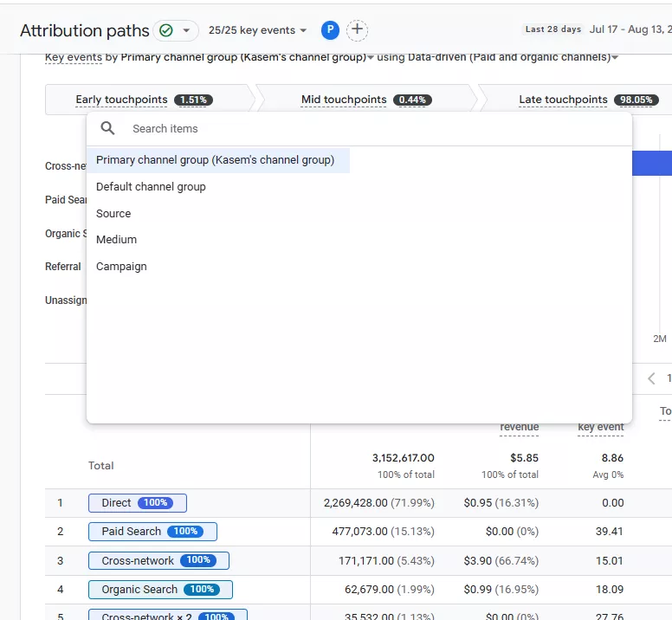Switch to the Early touchpoints tab
The width and height of the screenshot is (672, 620).
(144, 100)
